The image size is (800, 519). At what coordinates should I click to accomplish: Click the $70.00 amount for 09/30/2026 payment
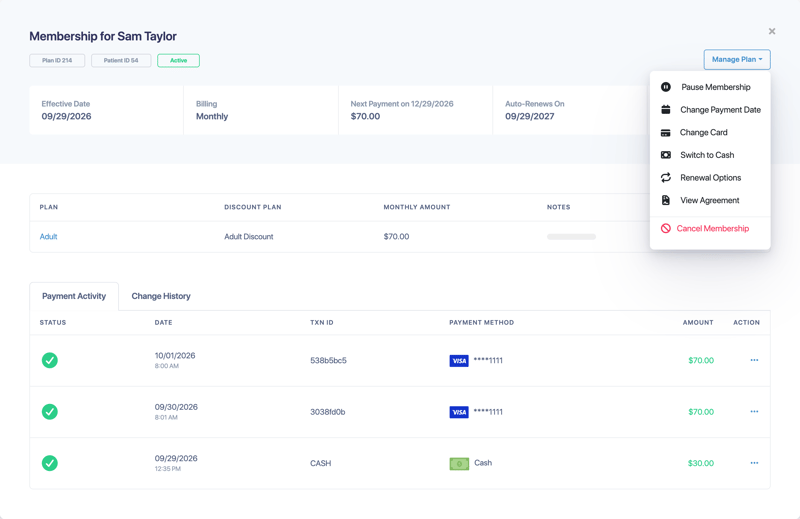click(701, 412)
